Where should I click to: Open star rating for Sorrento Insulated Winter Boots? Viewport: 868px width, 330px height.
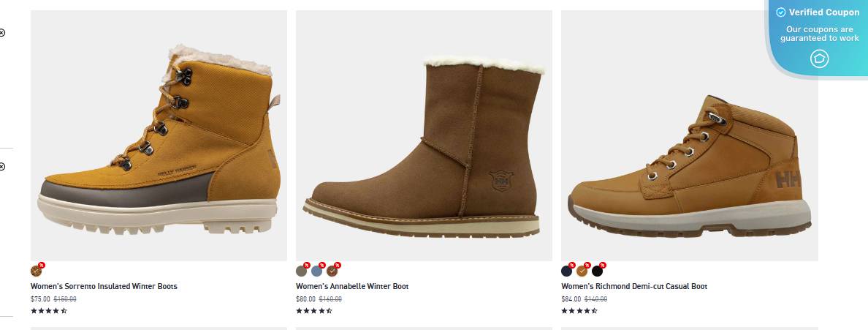point(49,311)
